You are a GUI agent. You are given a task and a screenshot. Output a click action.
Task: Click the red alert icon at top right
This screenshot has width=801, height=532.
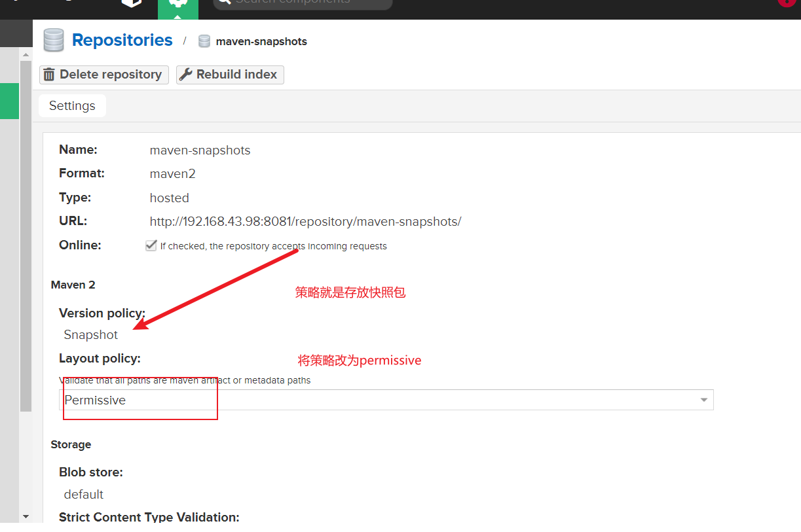785,2
